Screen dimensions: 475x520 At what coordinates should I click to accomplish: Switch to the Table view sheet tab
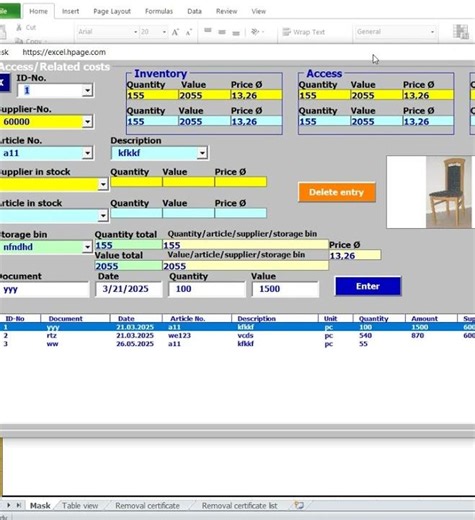pyautogui.click(x=80, y=506)
